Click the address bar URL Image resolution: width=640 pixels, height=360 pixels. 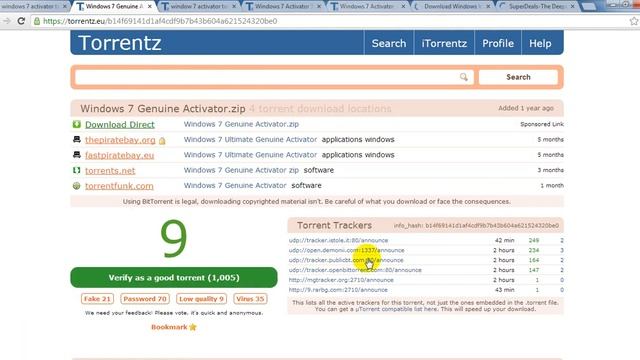click(160, 21)
